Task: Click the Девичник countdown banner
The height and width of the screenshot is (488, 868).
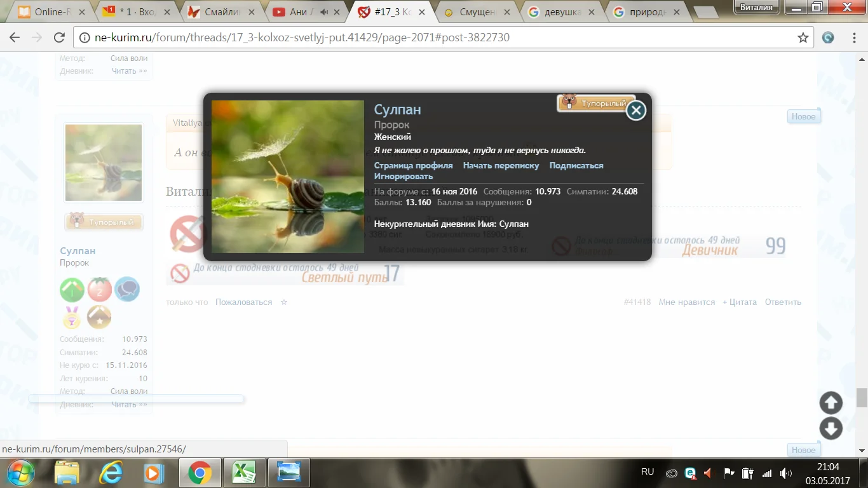Action: (668, 246)
